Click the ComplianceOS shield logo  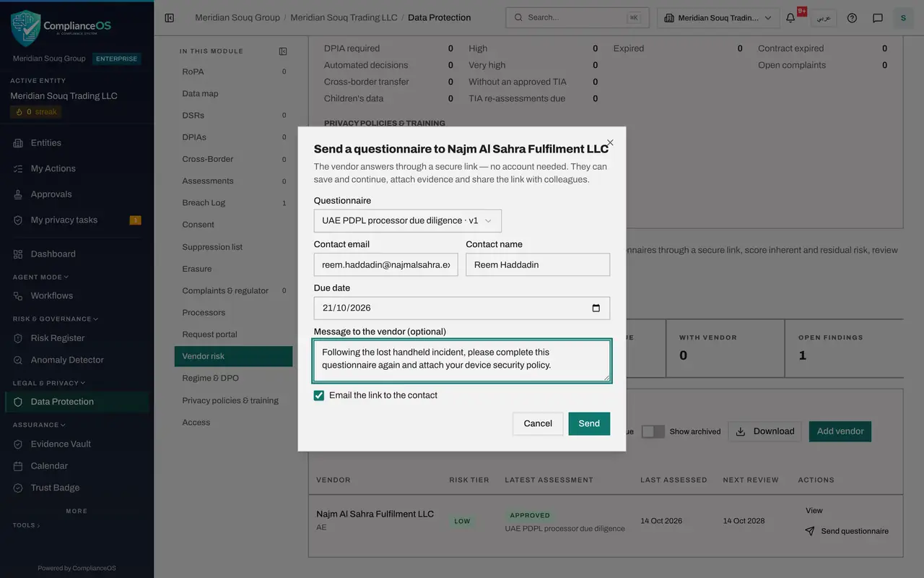[25, 28]
